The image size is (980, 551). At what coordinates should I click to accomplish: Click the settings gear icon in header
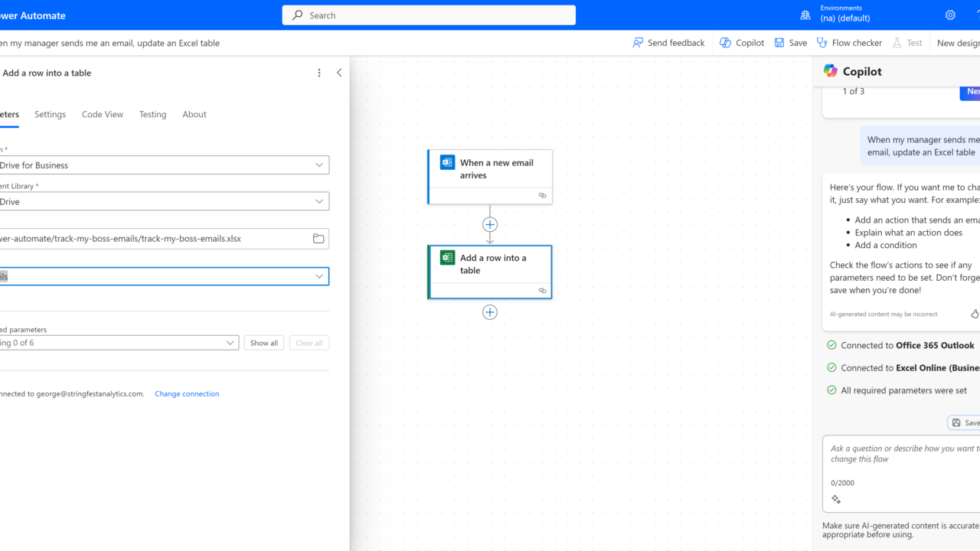point(950,15)
